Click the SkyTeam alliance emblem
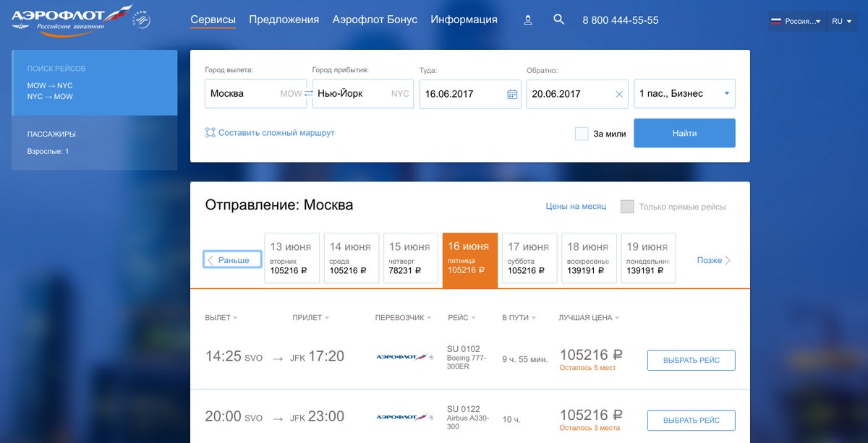 point(142,21)
